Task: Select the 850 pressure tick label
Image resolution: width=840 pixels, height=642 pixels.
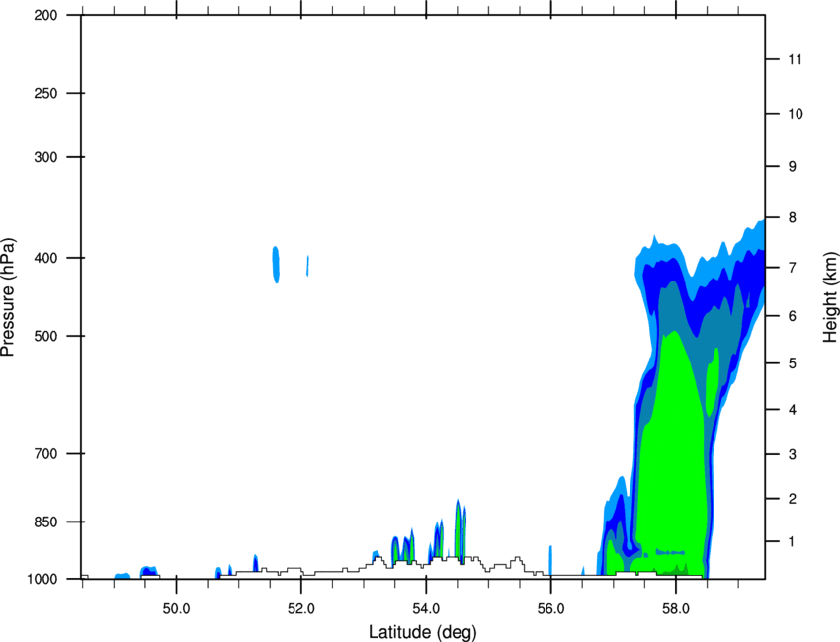Action: click(x=46, y=522)
